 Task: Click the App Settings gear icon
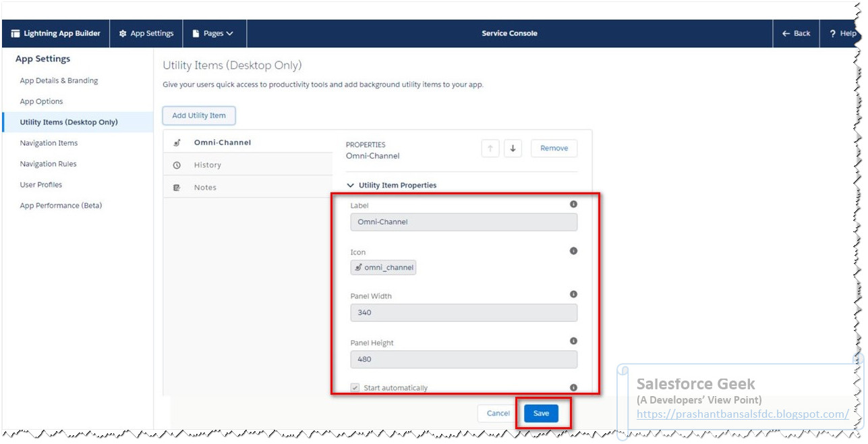click(123, 33)
